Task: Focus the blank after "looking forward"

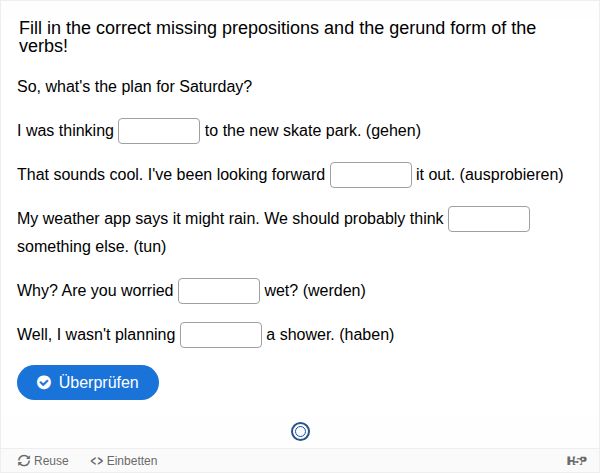Action: point(371,175)
